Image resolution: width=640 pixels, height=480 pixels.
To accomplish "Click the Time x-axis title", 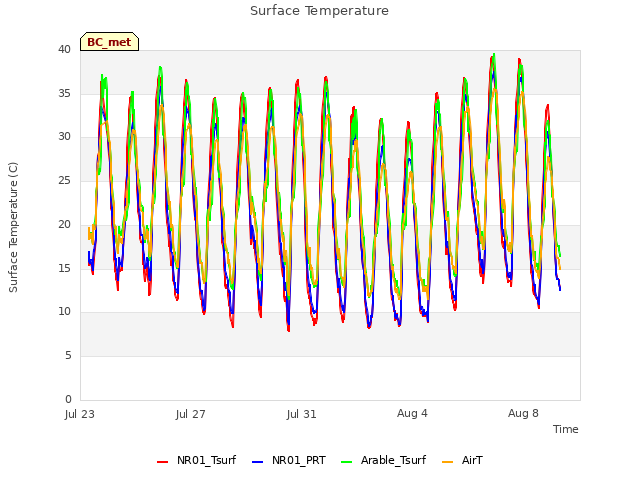I will click(x=565, y=429).
